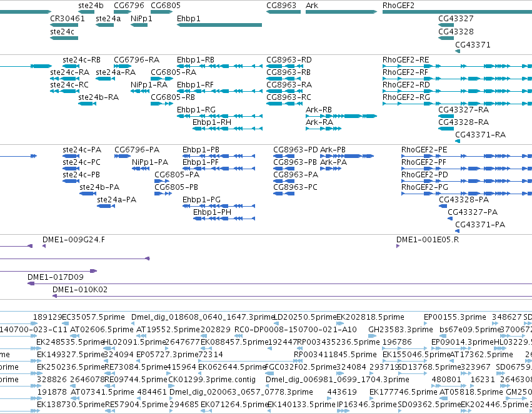Click the CG43371-RA transcript label
Viewport: 532px width, 414px height.
point(480,134)
